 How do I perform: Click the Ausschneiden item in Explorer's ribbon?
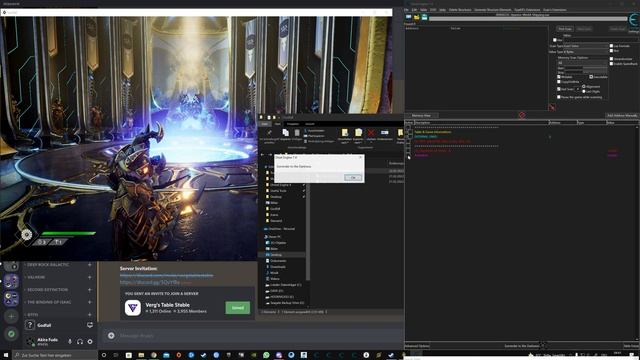(315, 131)
